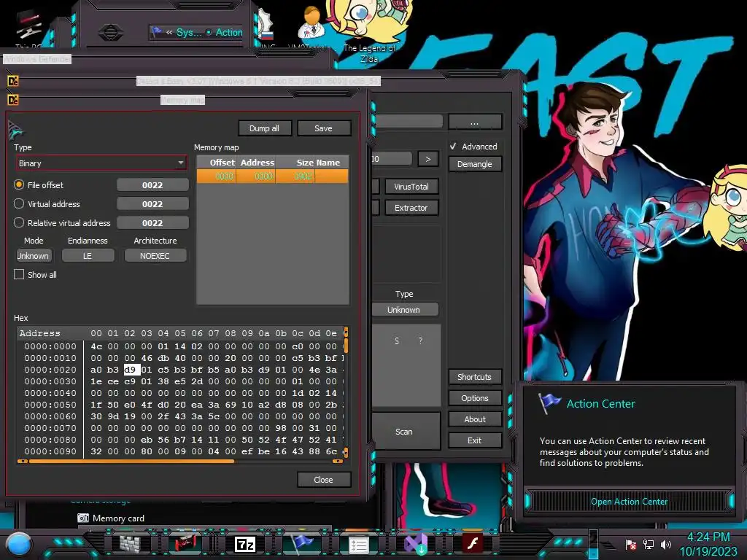Click the hex view vertical scrollbar
This screenshot has width=747, height=560.
[x=346, y=392]
